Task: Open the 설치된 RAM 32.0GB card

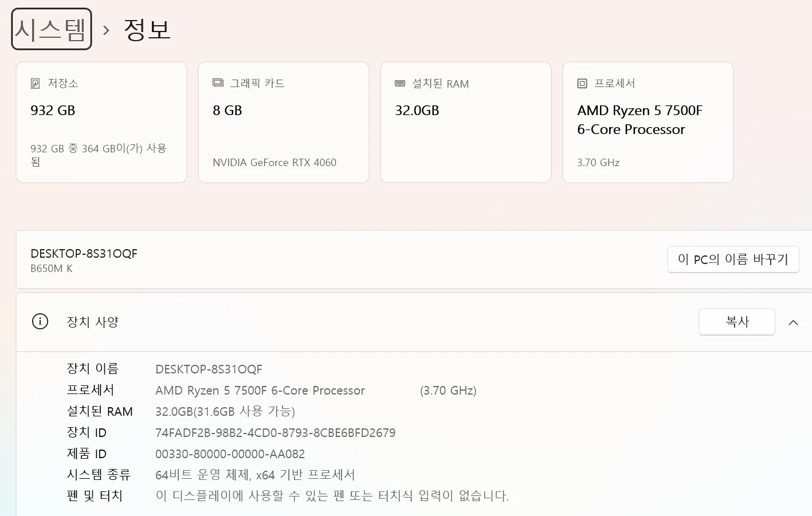Action: point(466,123)
